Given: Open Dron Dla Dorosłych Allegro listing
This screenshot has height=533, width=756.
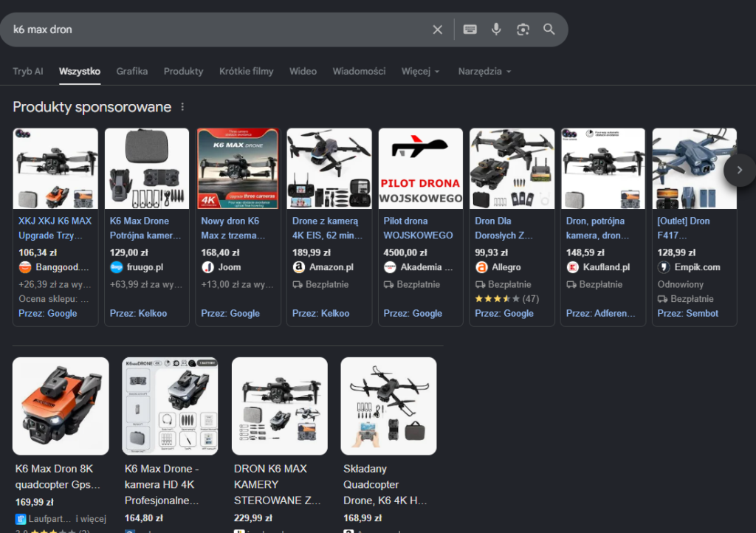Looking at the screenshot, I should click(x=504, y=228).
